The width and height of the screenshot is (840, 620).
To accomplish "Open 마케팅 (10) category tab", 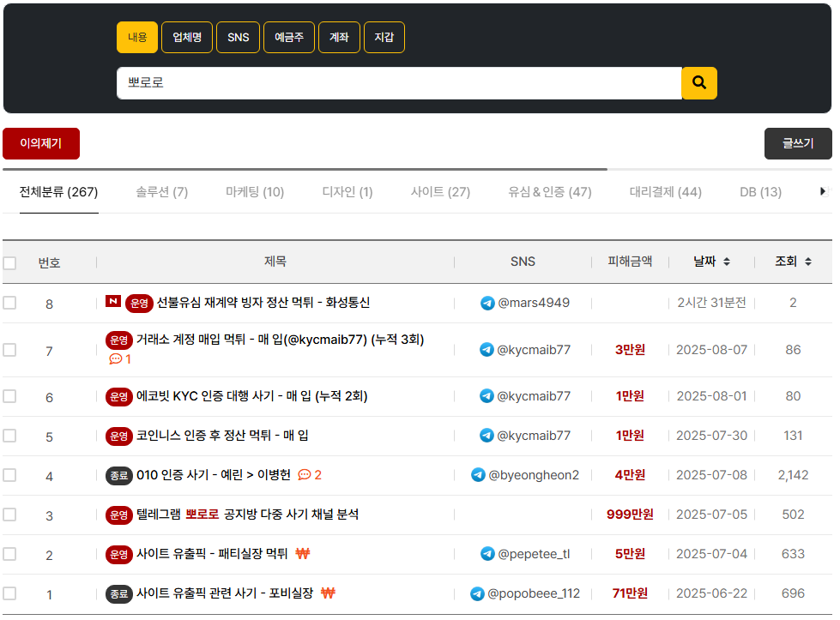I will pos(255,192).
